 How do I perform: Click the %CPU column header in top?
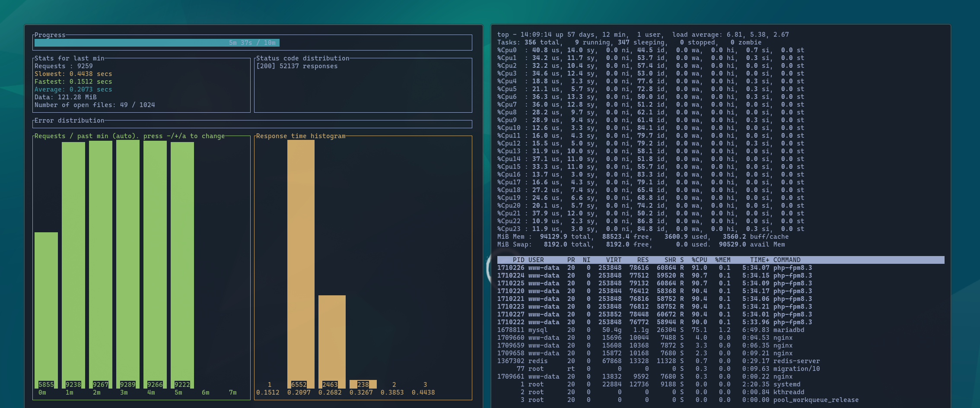699,260
